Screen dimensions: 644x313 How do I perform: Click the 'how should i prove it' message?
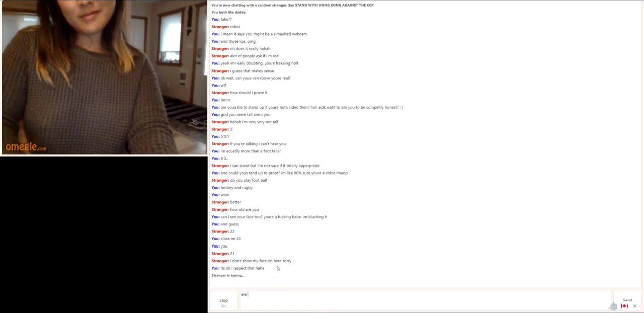coord(239,93)
